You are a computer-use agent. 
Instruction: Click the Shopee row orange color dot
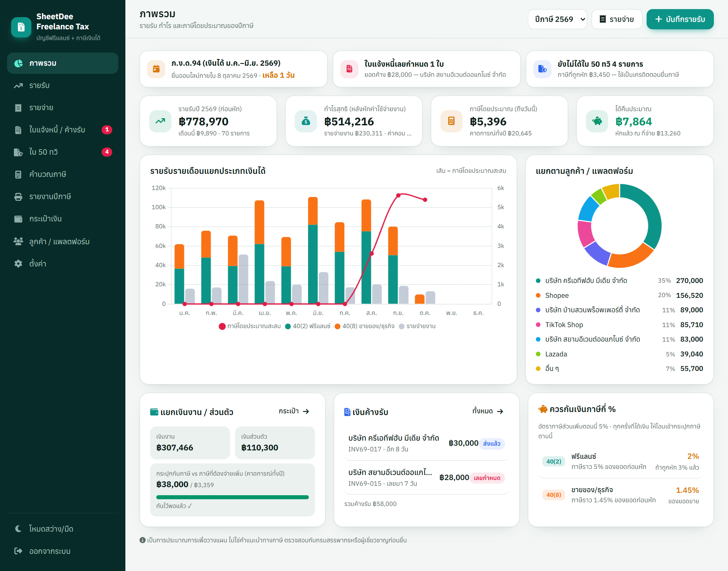tap(538, 295)
